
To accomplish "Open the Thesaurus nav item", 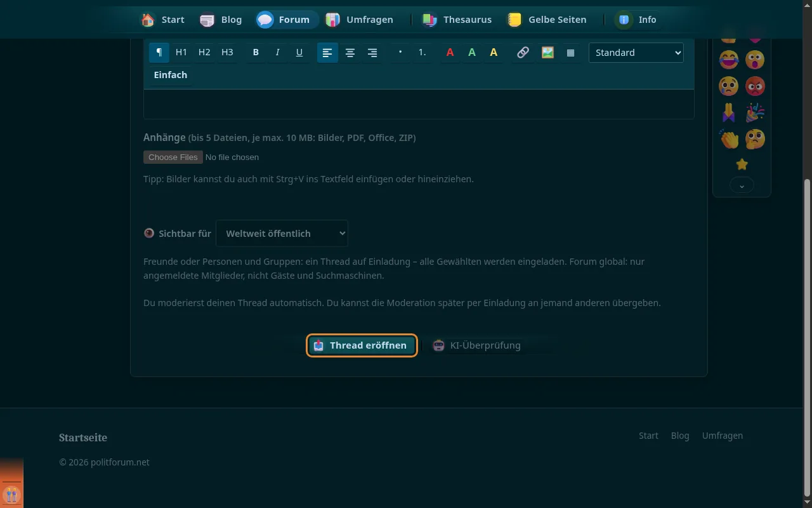I will pos(456,20).
